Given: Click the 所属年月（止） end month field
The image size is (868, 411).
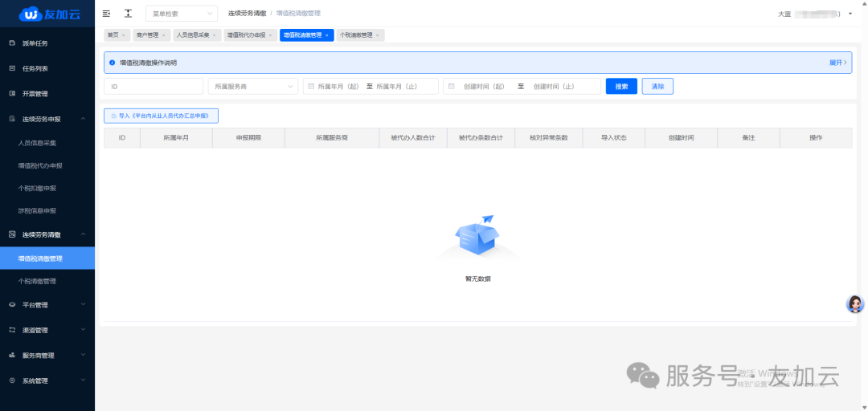Looking at the screenshot, I should pyautogui.click(x=397, y=86).
